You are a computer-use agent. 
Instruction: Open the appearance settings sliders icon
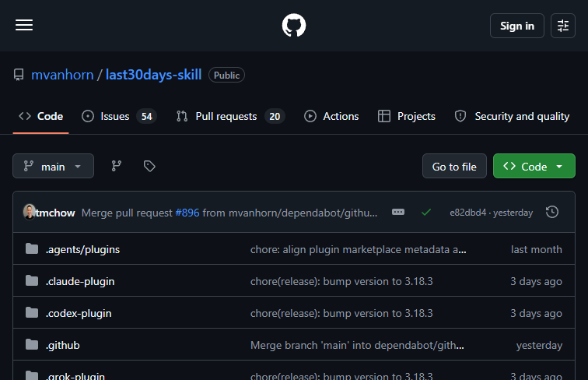tap(563, 26)
